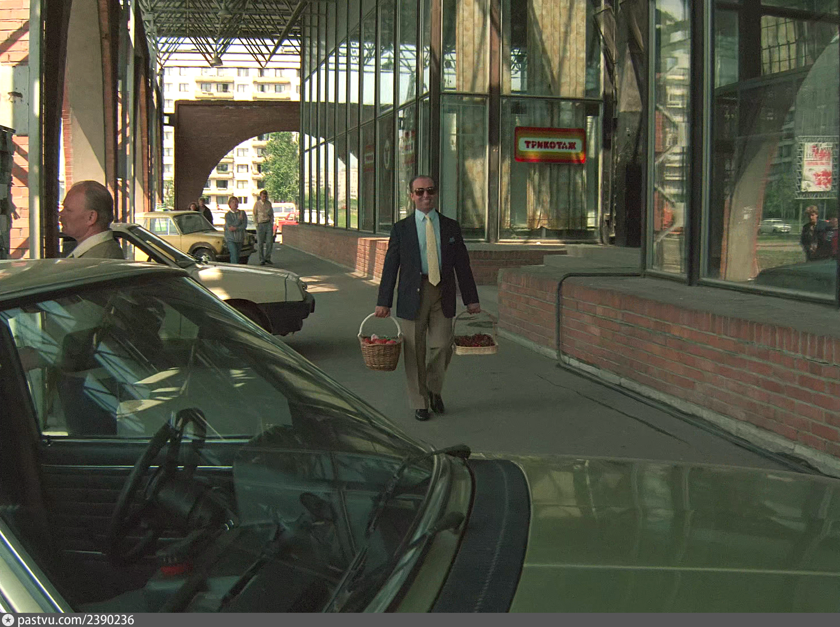Click the red ТРИКОТАЖ shop sign
This screenshot has width=840, height=627.
click(x=550, y=145)
